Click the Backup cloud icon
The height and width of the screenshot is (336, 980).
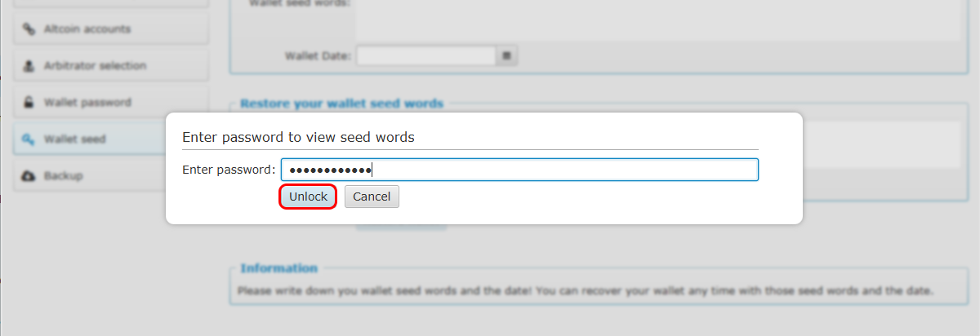pos(29,176)
